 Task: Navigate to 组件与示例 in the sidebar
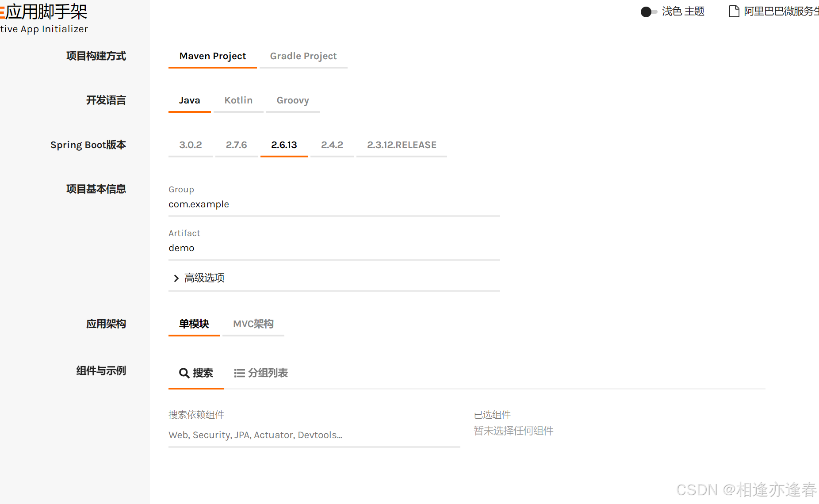pos(101,371)
